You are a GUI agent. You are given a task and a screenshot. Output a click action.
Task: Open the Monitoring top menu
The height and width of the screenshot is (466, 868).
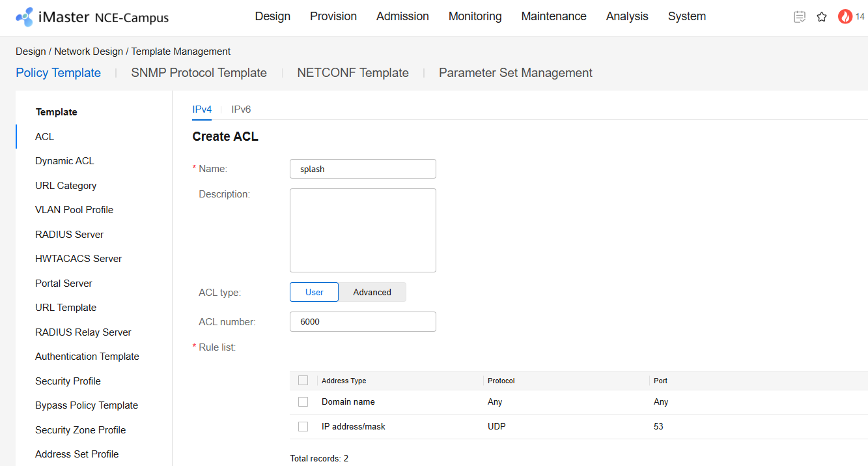click(x=475, y=16)
